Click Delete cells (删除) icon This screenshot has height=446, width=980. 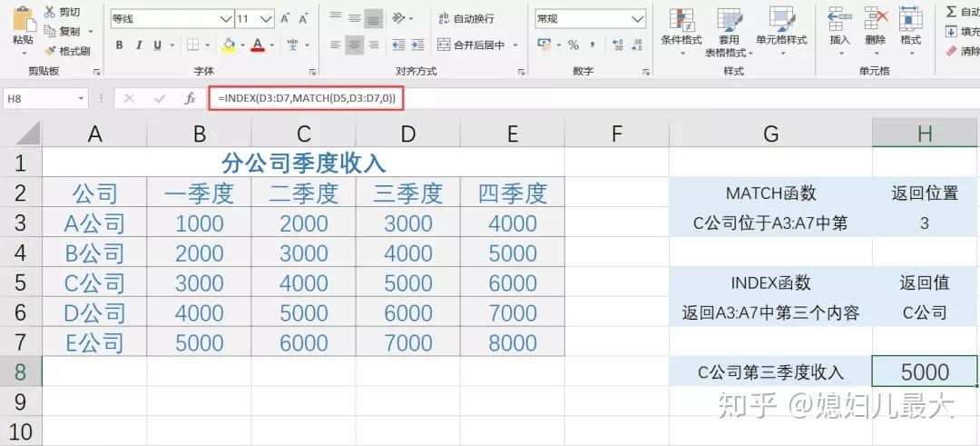(x=876, y=18)
